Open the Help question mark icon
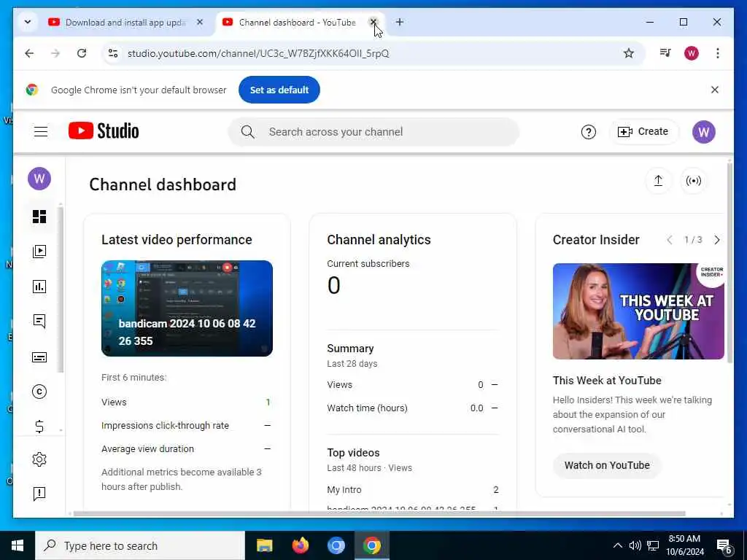Screen dimensions: 747x560 [x=589, y=132]
